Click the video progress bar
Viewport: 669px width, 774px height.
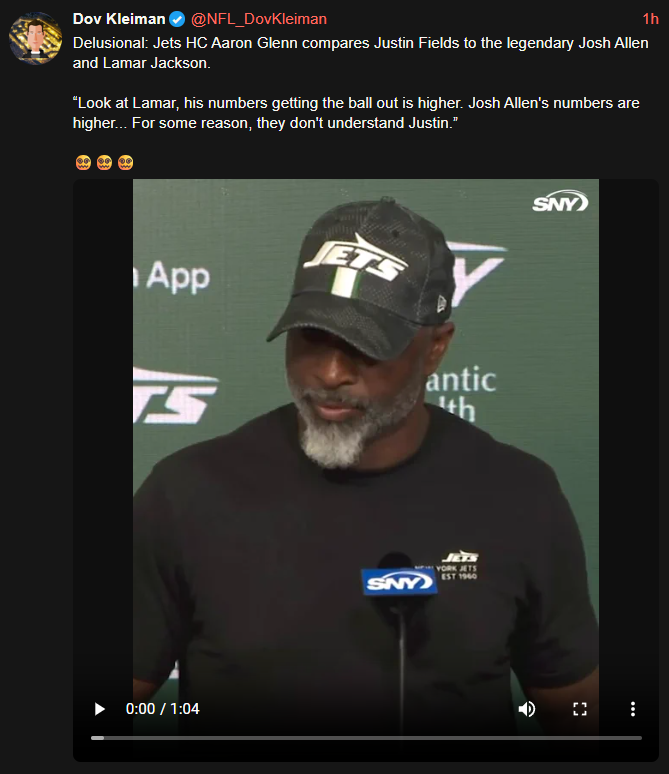coord(366,738)
